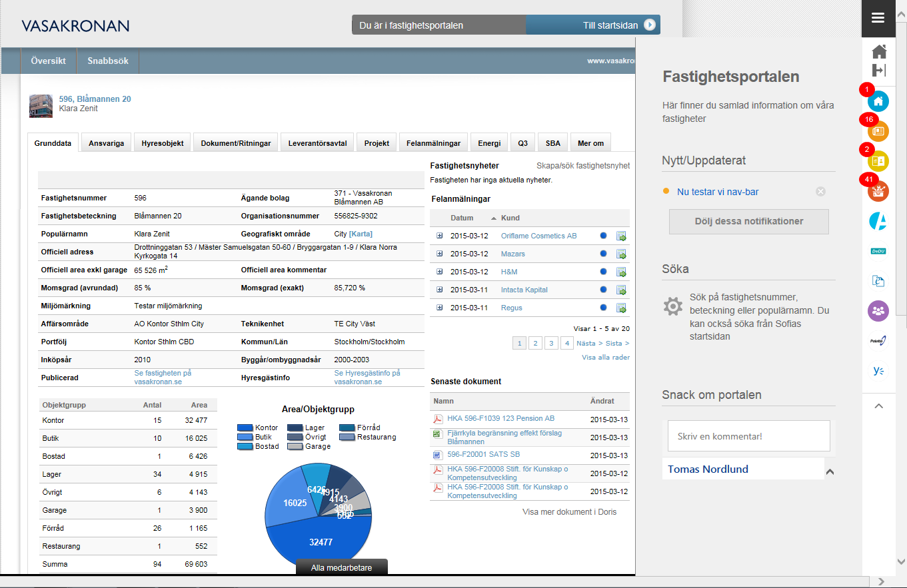
Task: Expand the H&M fault report row
Action: (x=439, y=272)
